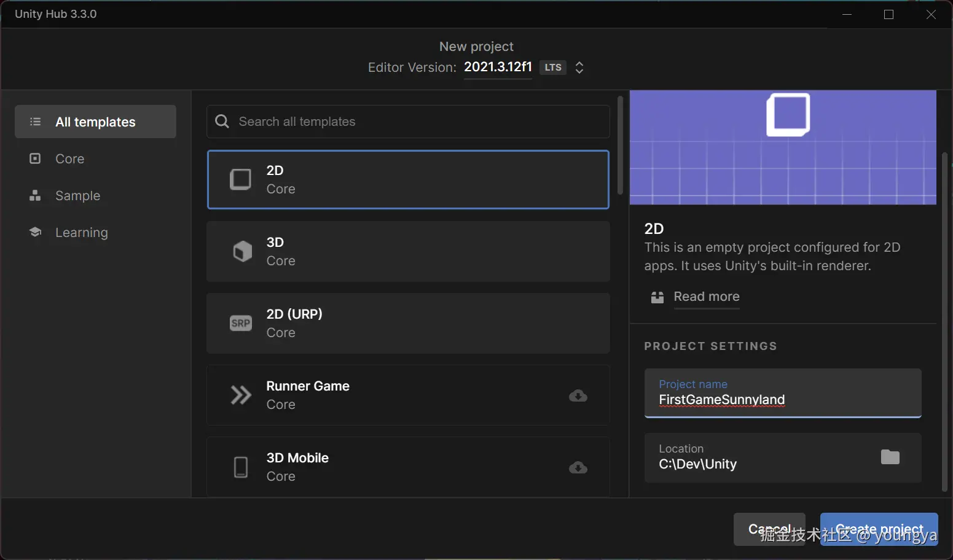Switch to the Core category

69,159
